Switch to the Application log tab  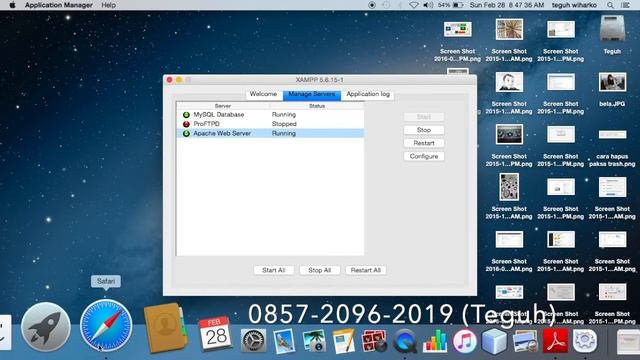[x=368, y=94]
